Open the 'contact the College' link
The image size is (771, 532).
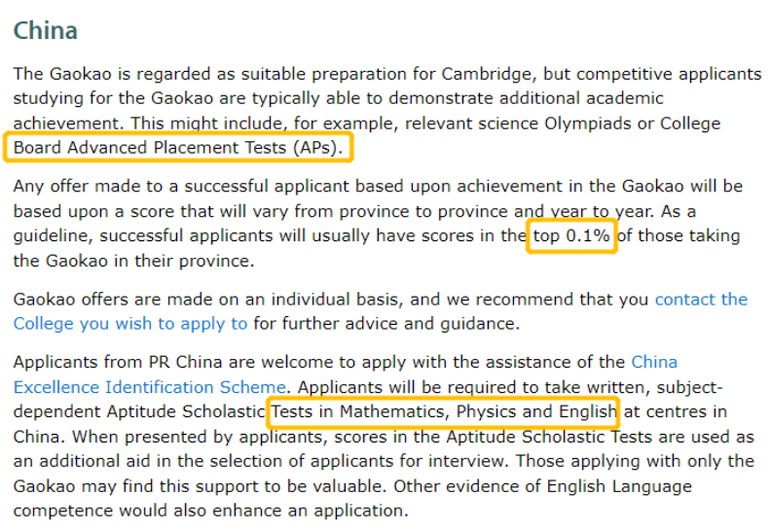[701, 300]
